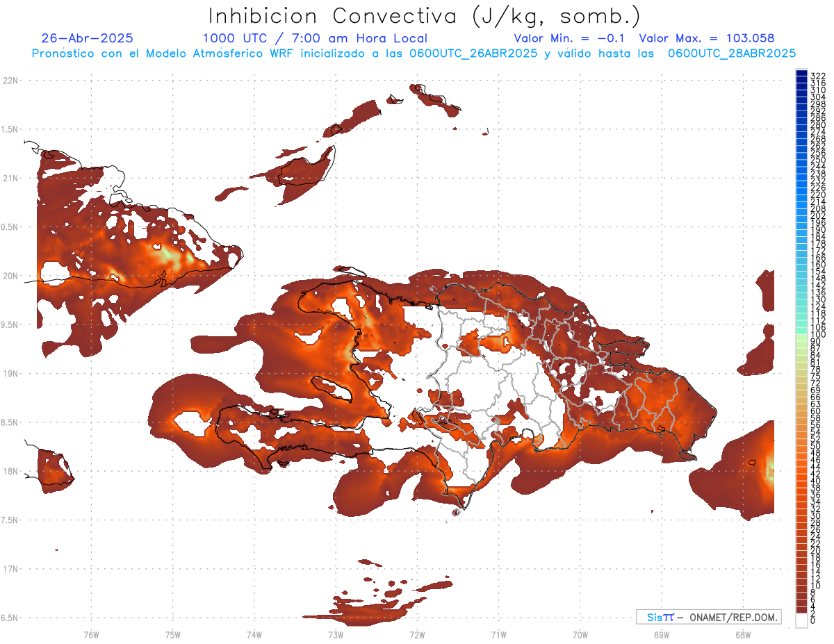Click the "0" value at the color scale bottom
The height and width of the screenshot is (644, 834).
click(x=813, y=620)
